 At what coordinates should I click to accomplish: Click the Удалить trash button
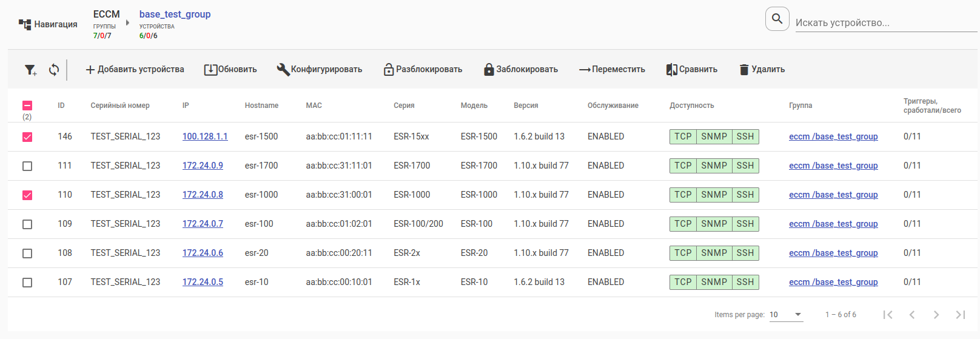tap(762, 70)
